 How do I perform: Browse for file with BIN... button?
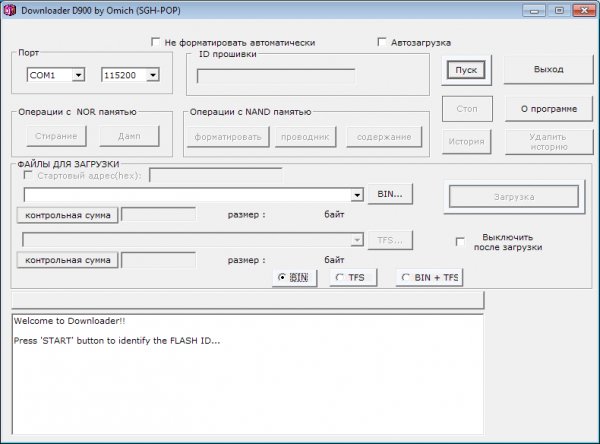coord(390,194)
